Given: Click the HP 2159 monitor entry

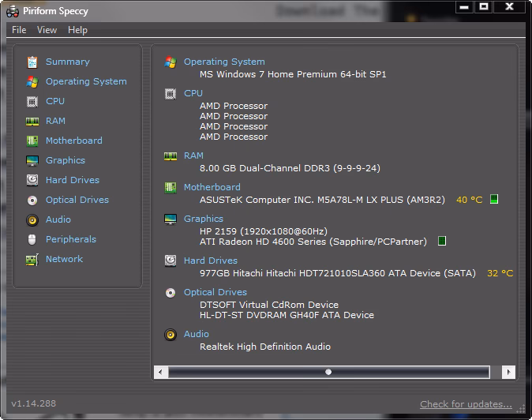Looking at the screenshot, I should [x=264, y=231].
